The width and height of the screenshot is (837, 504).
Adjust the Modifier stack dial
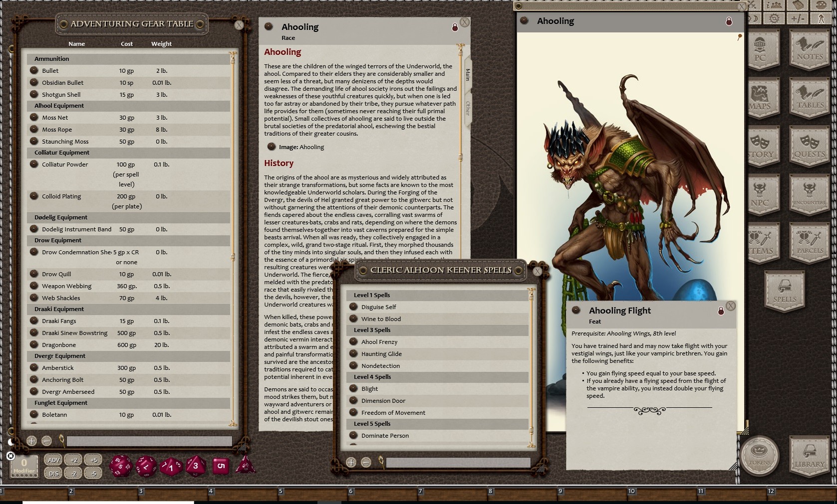23,466
